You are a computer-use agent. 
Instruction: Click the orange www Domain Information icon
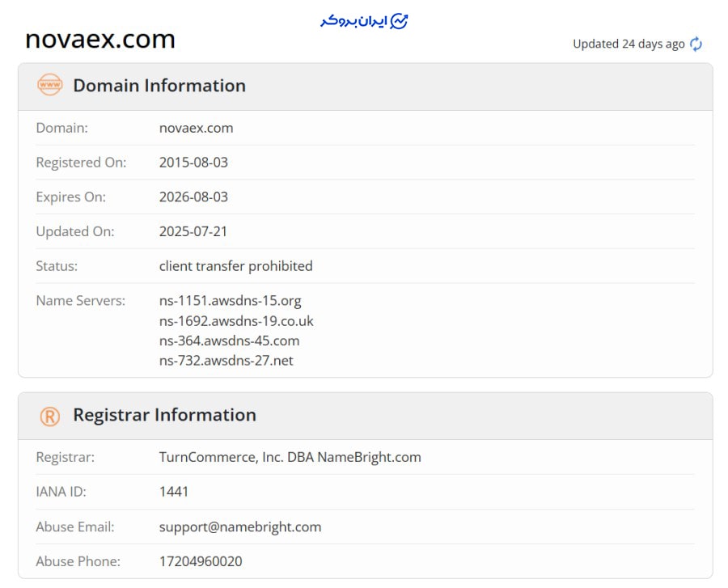coord(49,85)
